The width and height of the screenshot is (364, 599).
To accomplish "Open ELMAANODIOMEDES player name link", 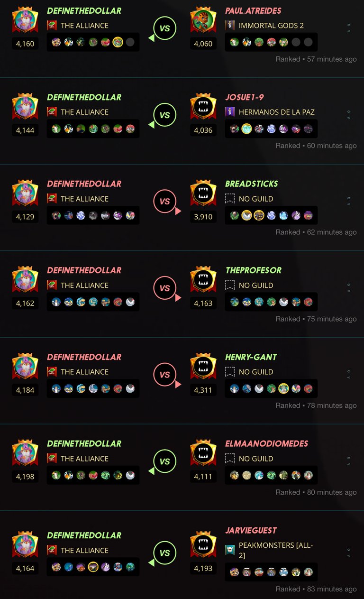I will 266,444.
